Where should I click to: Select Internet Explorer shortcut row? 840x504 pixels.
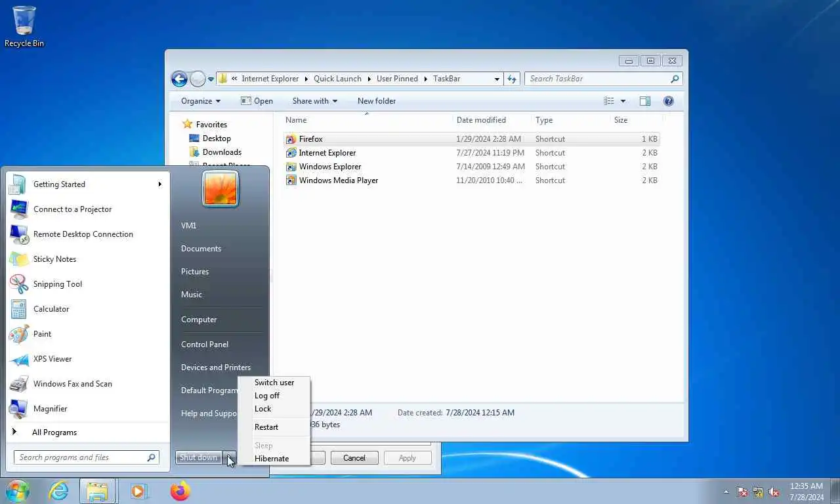[x=472, y=153]
